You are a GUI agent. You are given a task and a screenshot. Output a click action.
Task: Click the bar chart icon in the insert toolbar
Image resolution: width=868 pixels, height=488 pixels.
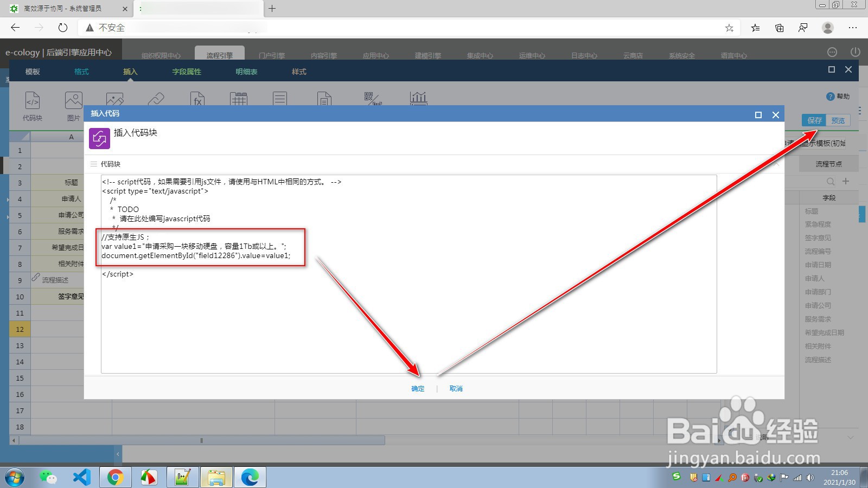pyautogui.click(x=418, y=99)
